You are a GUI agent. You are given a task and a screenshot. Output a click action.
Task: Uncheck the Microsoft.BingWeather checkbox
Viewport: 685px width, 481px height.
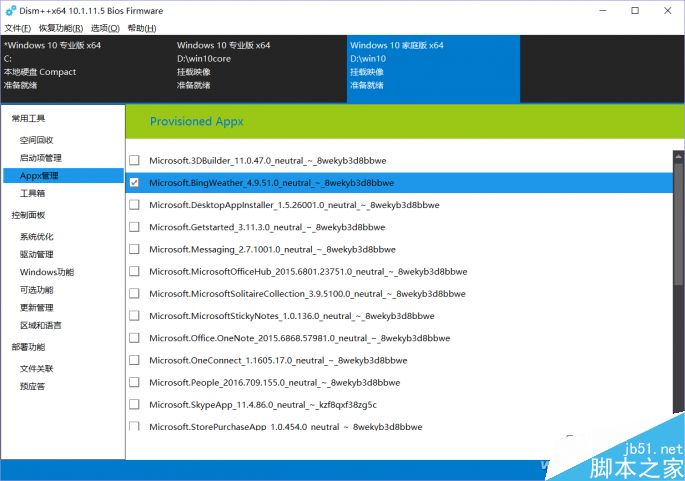pos(135,183)
